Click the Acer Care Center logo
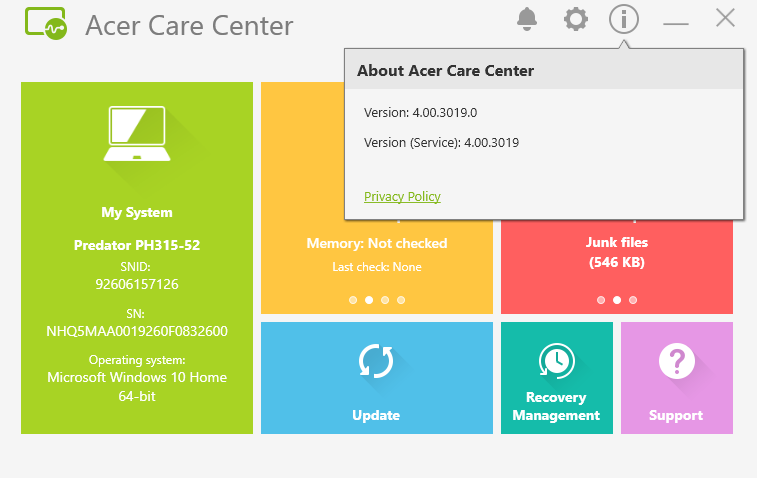The image size is (757, 478). pos(46,23)
